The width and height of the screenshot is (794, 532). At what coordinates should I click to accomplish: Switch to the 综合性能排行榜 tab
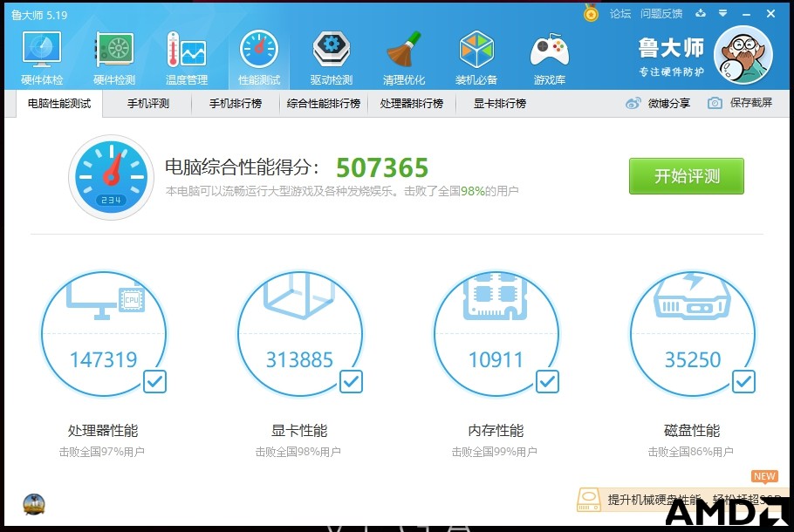click(324, 104)
